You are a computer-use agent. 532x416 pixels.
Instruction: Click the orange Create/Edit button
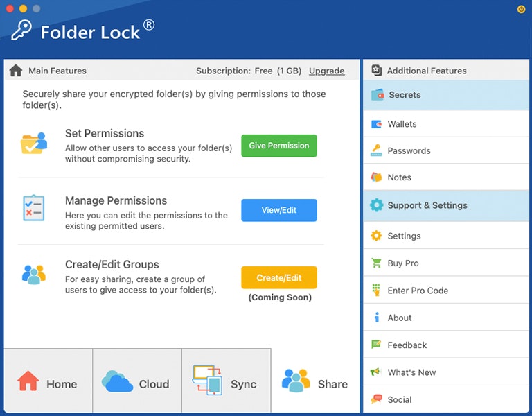(x=279, y=278)
